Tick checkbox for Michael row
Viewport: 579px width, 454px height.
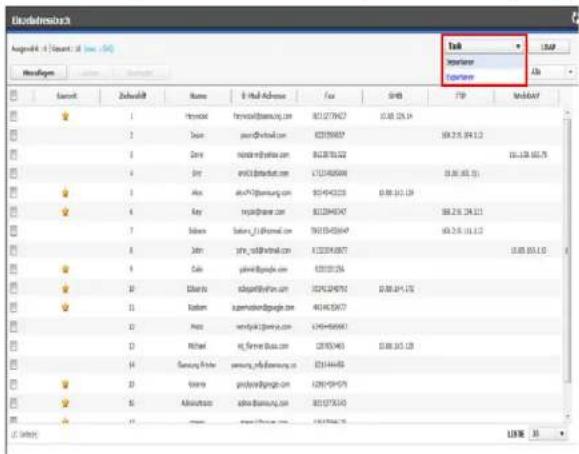coord(13,346)
